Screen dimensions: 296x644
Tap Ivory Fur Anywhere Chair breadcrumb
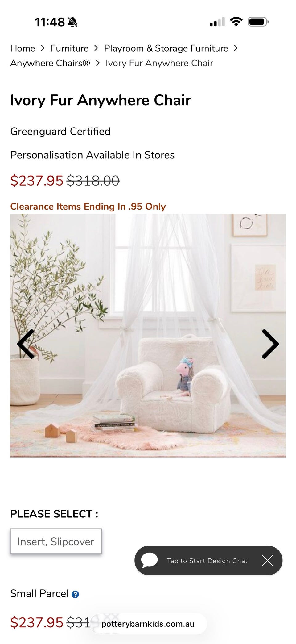pos(159,63)
